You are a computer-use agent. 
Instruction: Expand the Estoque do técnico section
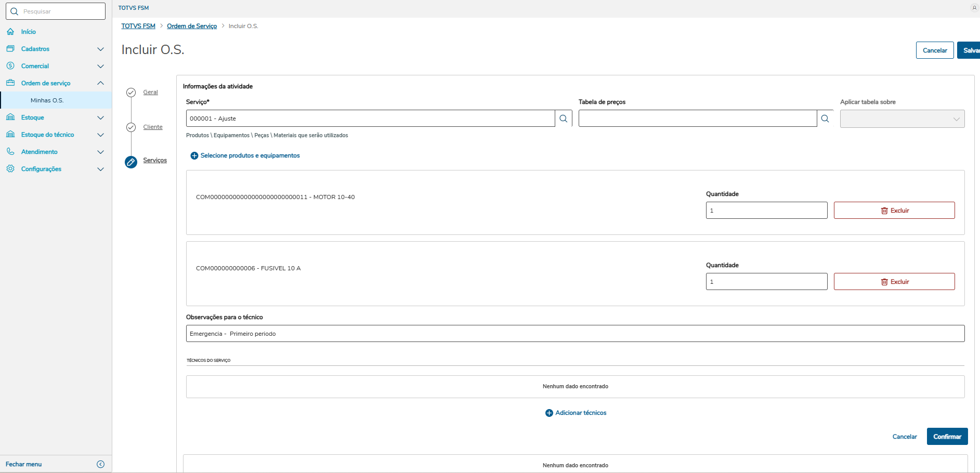(100, 135)
